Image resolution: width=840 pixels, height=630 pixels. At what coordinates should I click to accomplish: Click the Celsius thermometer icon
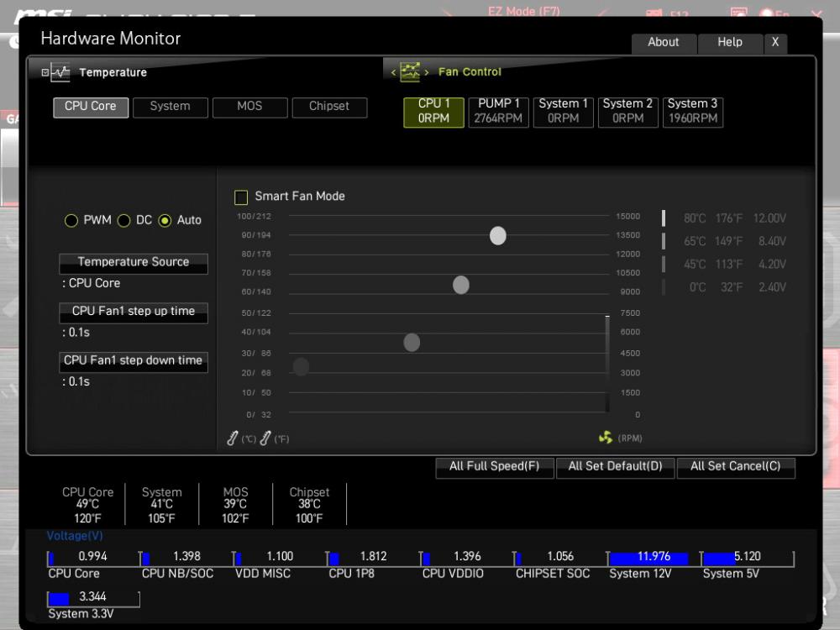[233, 438]
